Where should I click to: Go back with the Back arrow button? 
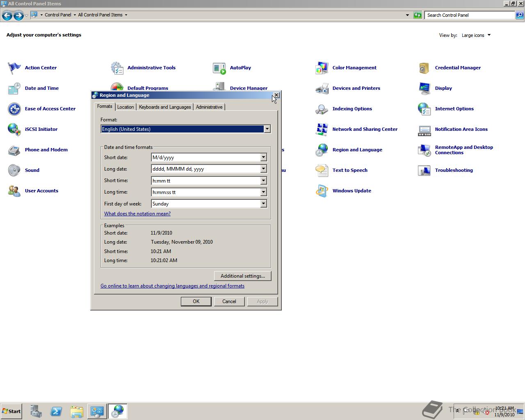point(7,15)
